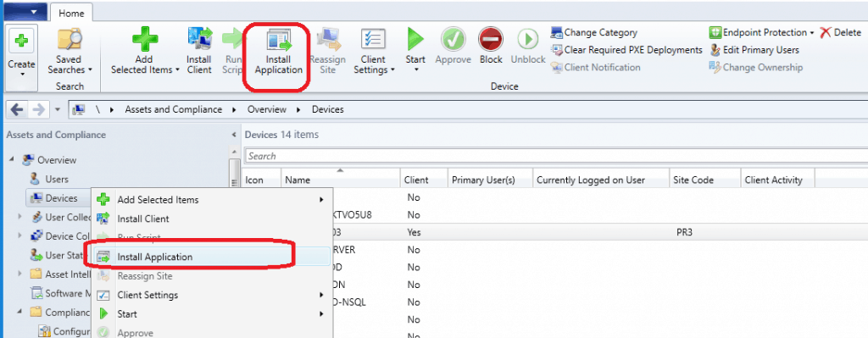Viewport: 868px width, 338px height.
Task: Click the Change Category ribbon item
Action: pyautogui.click(x=594, y=33)
